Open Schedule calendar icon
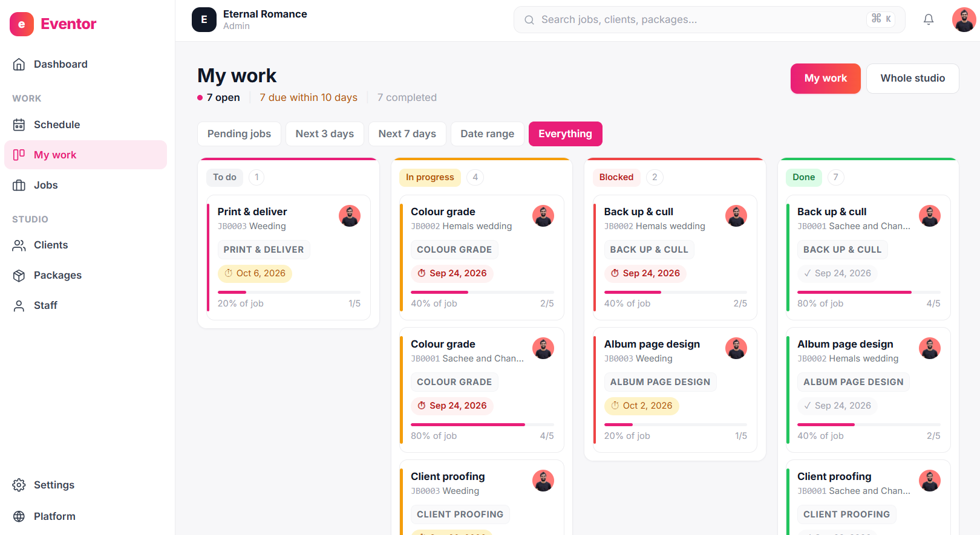The image size is (980, 535). point(19,125)
